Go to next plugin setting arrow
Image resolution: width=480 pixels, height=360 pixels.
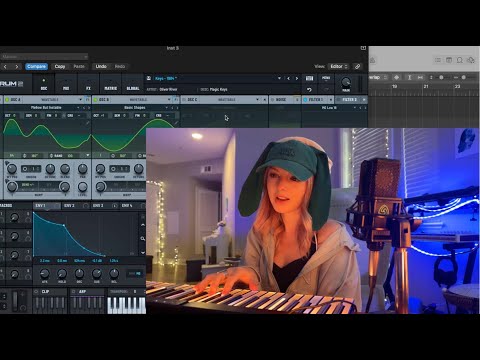click(17, 67)
